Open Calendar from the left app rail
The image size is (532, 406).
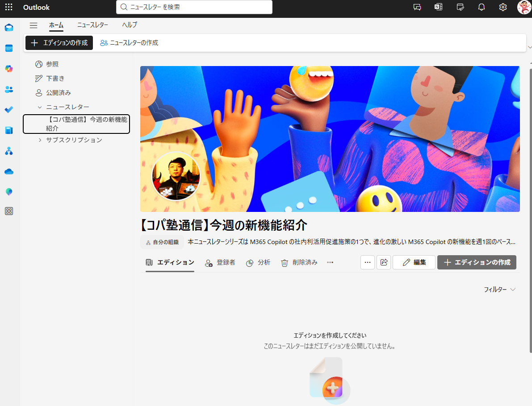coord(9,48)
